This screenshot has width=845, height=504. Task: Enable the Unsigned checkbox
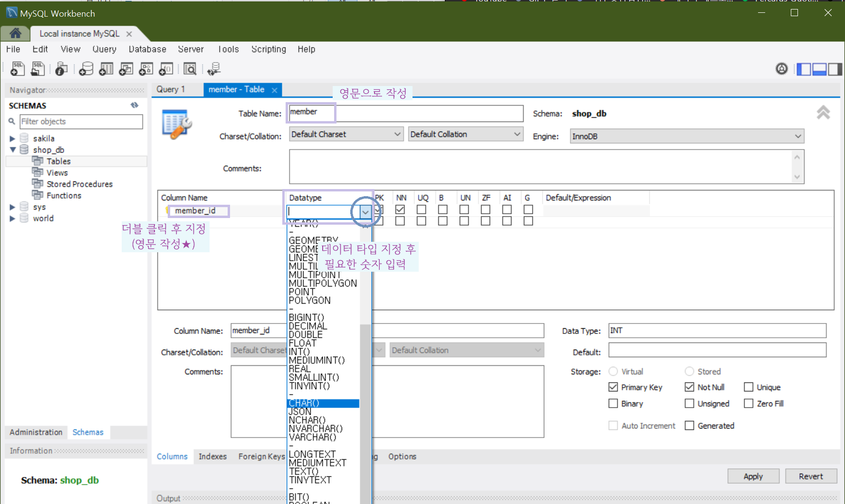690,403
